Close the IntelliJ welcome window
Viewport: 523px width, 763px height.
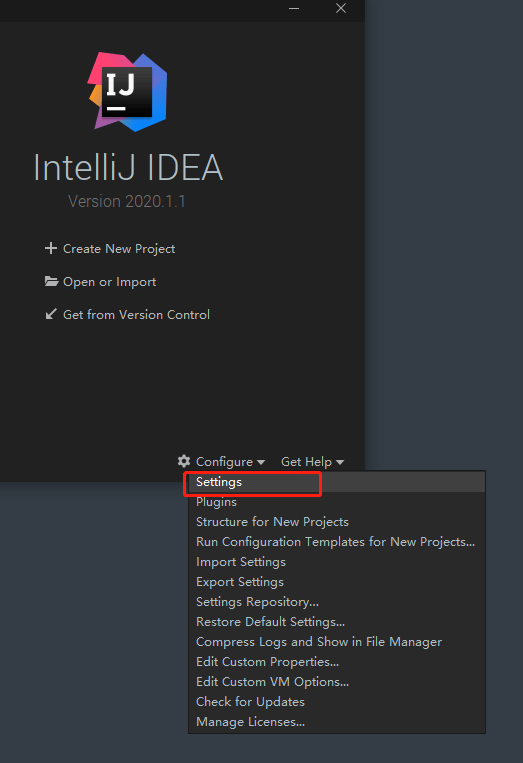tap(341, 8)
